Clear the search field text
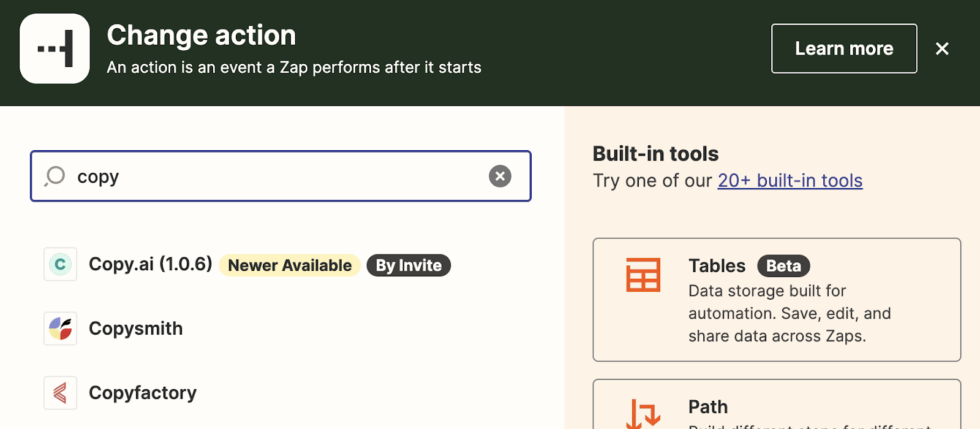The height and width of the screenshot is (429, 980). [500, 176]
